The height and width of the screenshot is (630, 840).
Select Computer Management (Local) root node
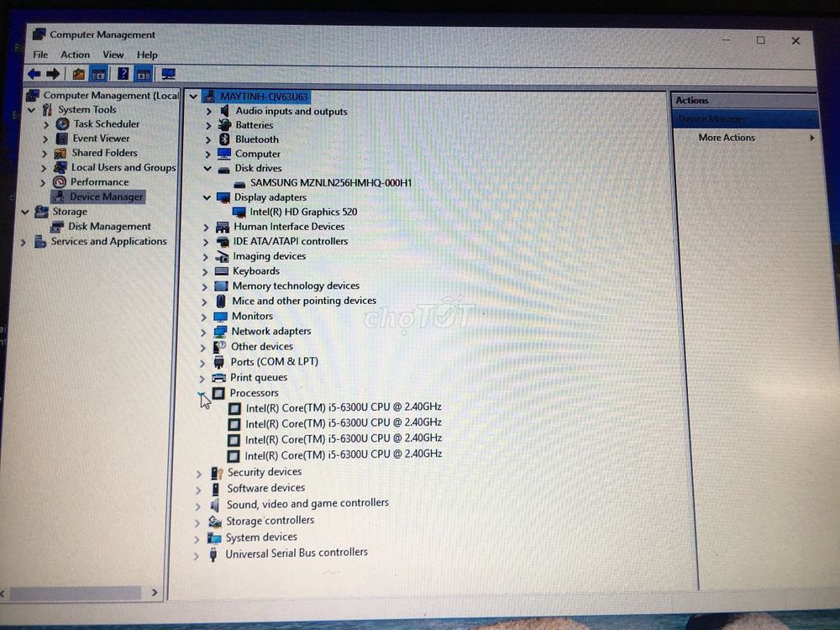(111, 96)
